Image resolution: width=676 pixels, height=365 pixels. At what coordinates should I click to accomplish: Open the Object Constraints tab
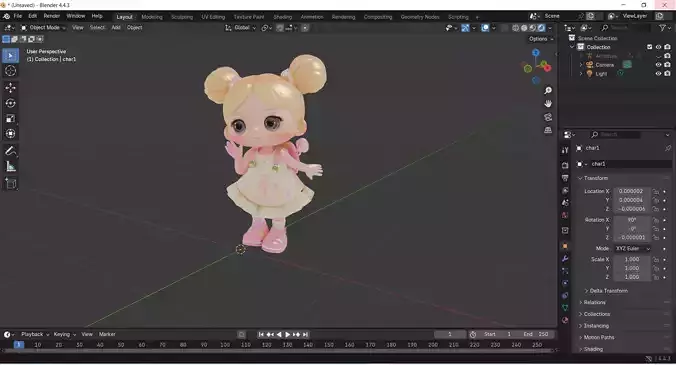565,296
